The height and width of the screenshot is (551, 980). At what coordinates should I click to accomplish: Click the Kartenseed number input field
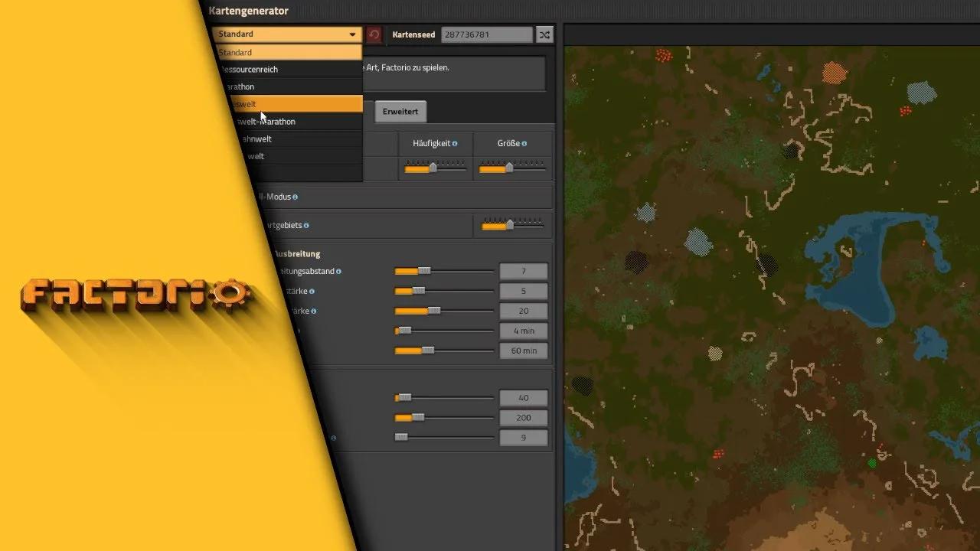point(487,34)
